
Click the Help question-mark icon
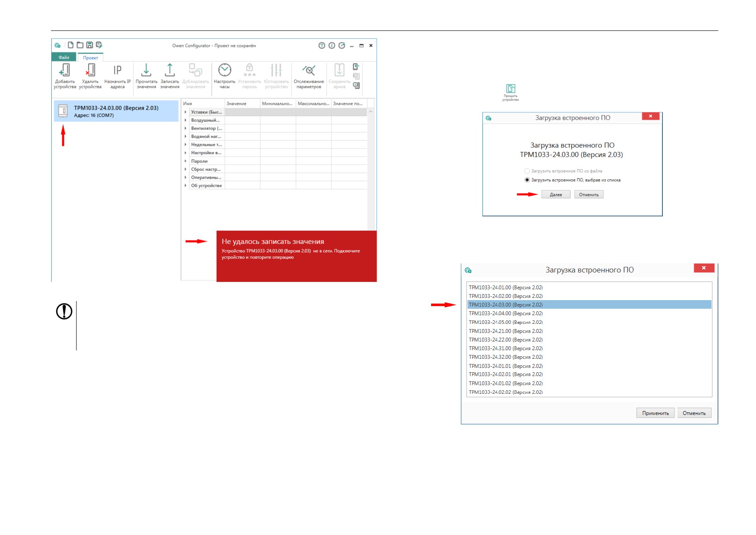[x=322, y=45]
